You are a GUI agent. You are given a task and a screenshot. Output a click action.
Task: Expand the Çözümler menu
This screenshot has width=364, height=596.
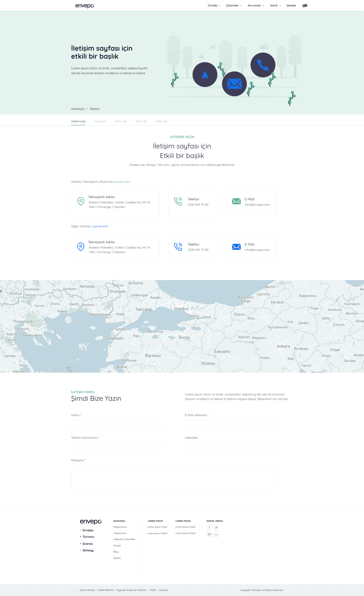(234, 6)
